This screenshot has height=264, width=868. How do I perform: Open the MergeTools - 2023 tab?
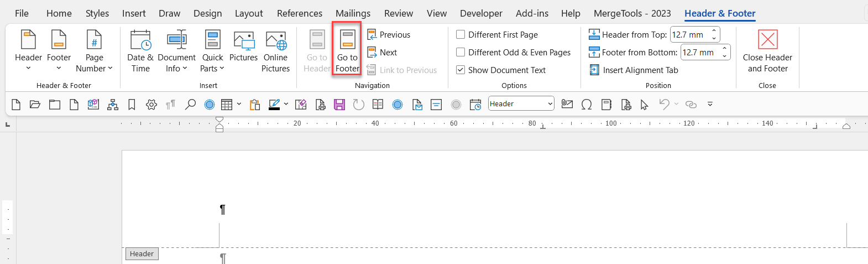632,13
